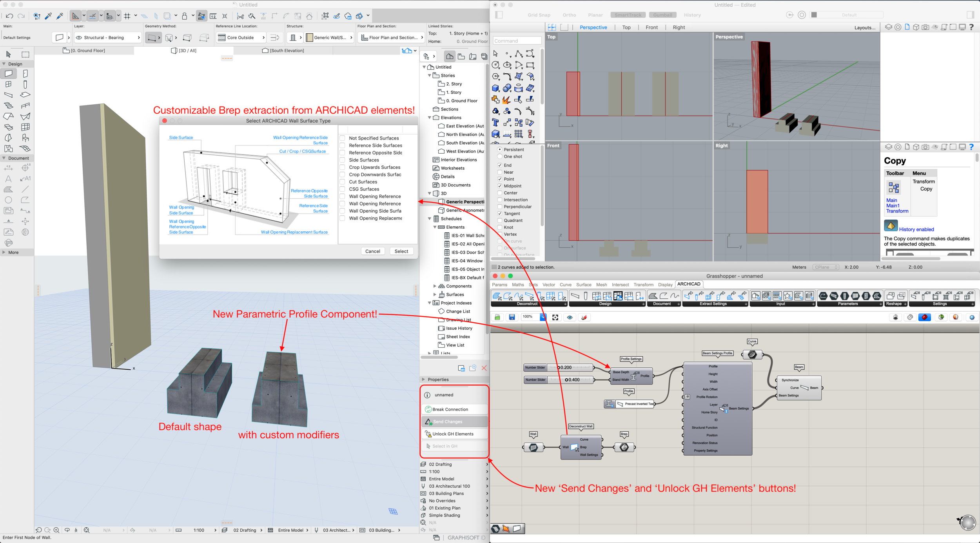
Task: Switch to the South Elevation tab
Action: click(283, 51)
